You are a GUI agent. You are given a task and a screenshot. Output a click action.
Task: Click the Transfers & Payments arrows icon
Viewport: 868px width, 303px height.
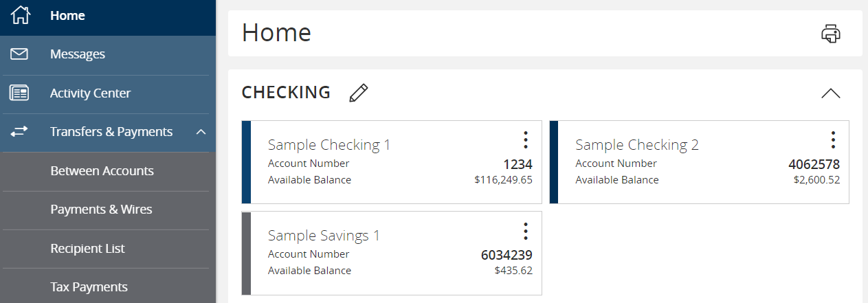pyautogui.click(x=19, y=132)
